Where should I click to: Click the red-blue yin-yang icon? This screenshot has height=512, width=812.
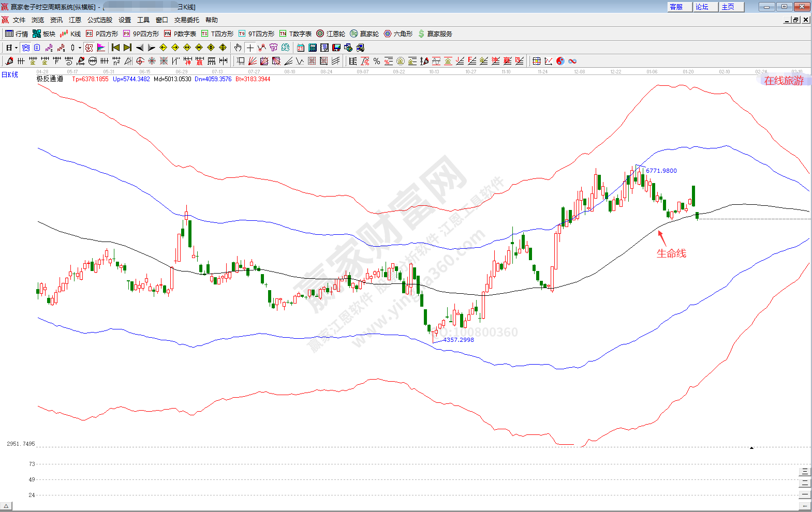click(x=560, y=61)
